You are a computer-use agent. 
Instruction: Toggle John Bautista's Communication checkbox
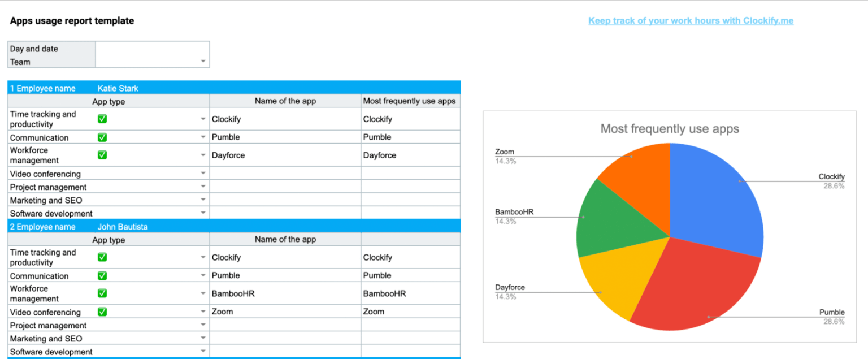102,275
